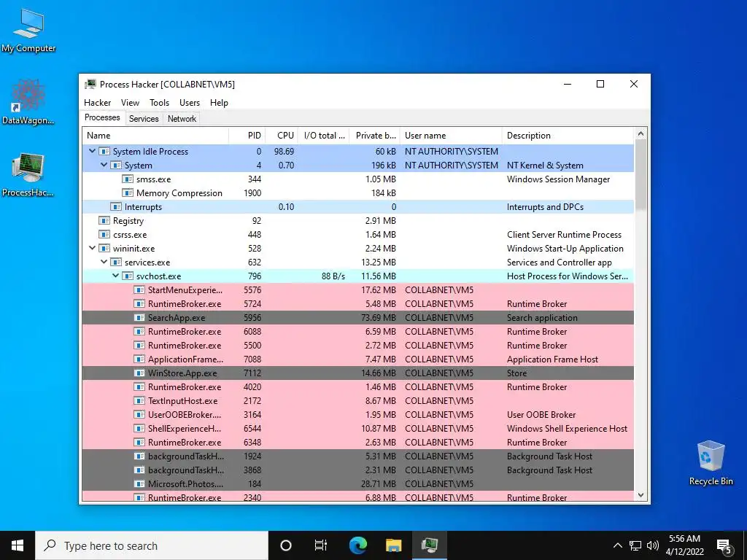The image size is (747, 560).
Task: Click the WinStore.App.exe process icon
Action: point(139,373)
